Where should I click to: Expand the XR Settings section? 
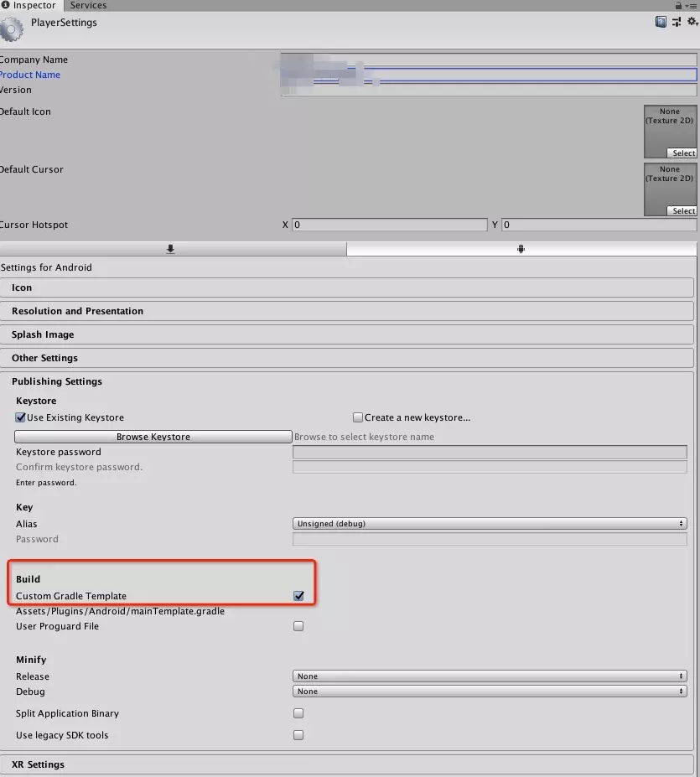click(x=38, y=764)
